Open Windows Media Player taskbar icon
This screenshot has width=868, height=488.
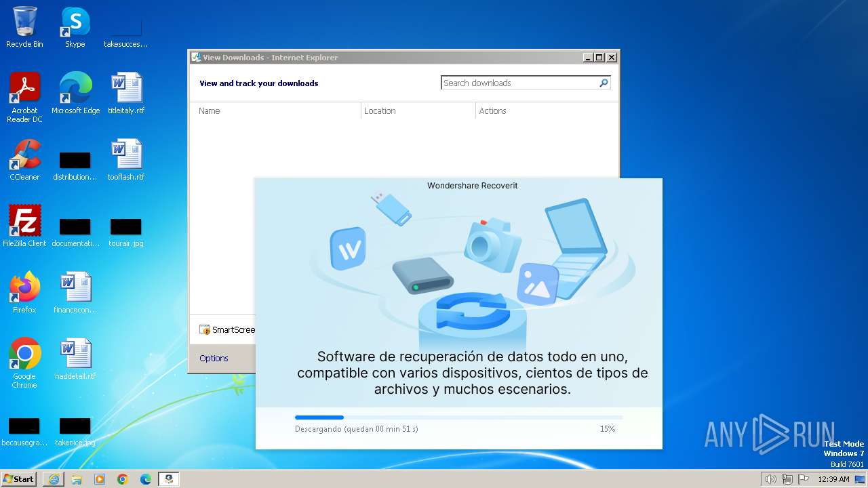(100, 479)
